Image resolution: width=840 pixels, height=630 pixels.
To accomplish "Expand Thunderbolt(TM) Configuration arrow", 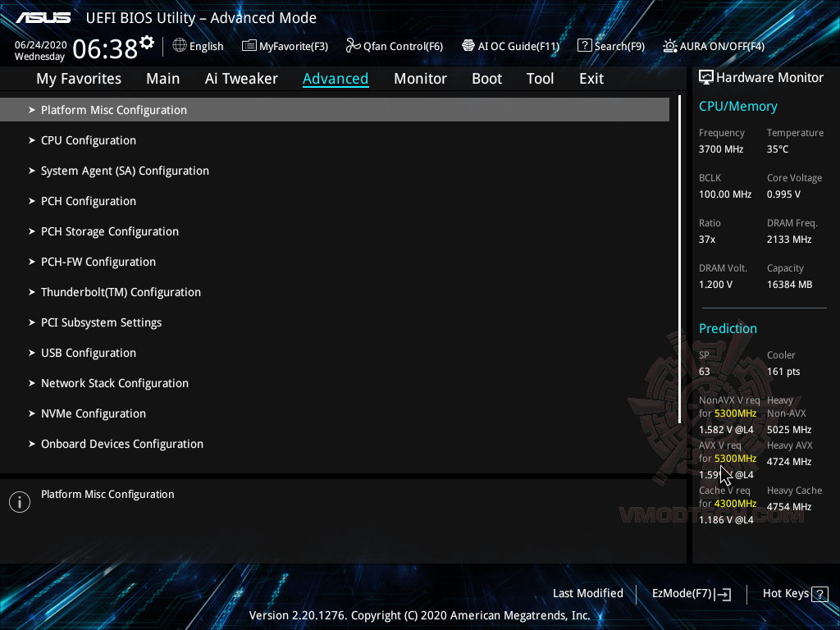I will (32, 292).
